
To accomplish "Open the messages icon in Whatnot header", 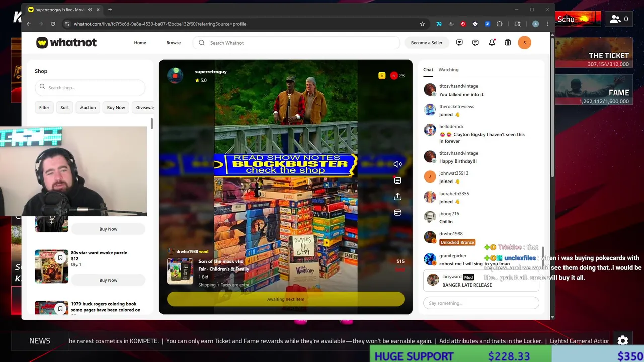I will pyautogui.click(x=475, y=43).
